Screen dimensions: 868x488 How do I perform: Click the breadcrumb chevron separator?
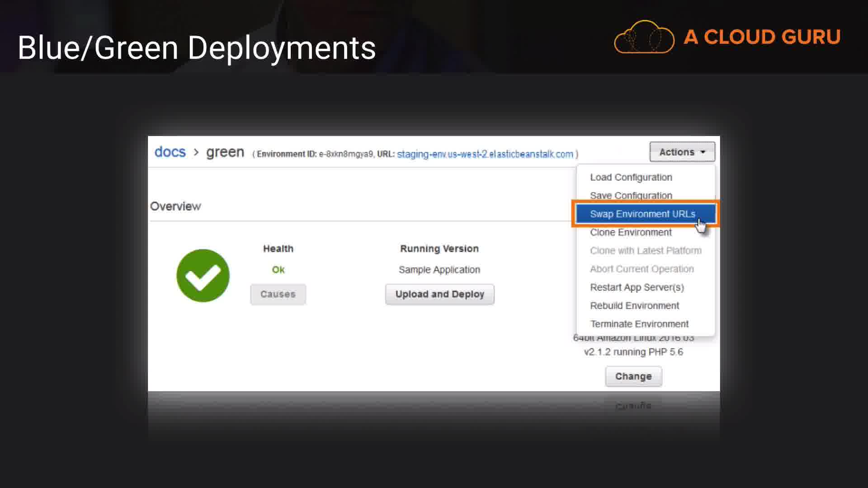[x=196, y=152]
